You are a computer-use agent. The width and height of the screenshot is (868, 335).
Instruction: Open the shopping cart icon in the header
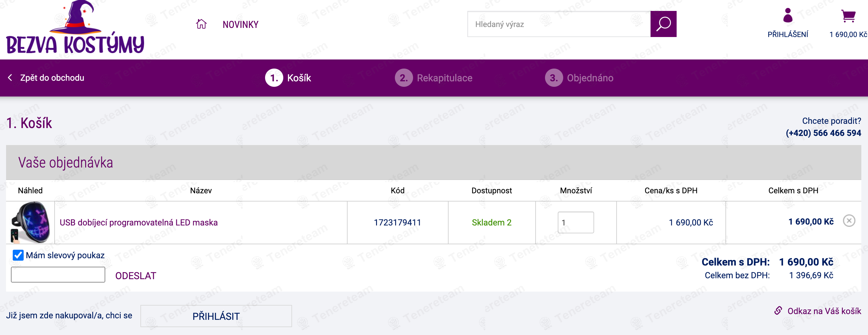[x=848, y=16]
